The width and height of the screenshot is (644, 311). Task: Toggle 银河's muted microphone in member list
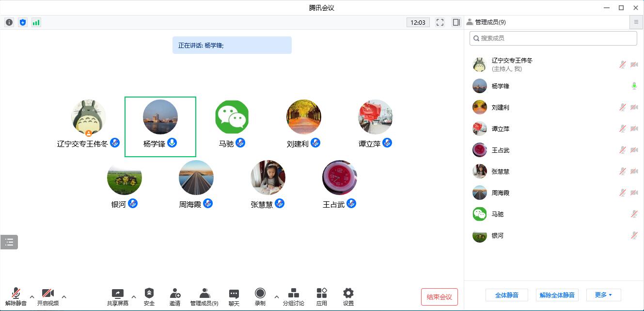(634, 236)
